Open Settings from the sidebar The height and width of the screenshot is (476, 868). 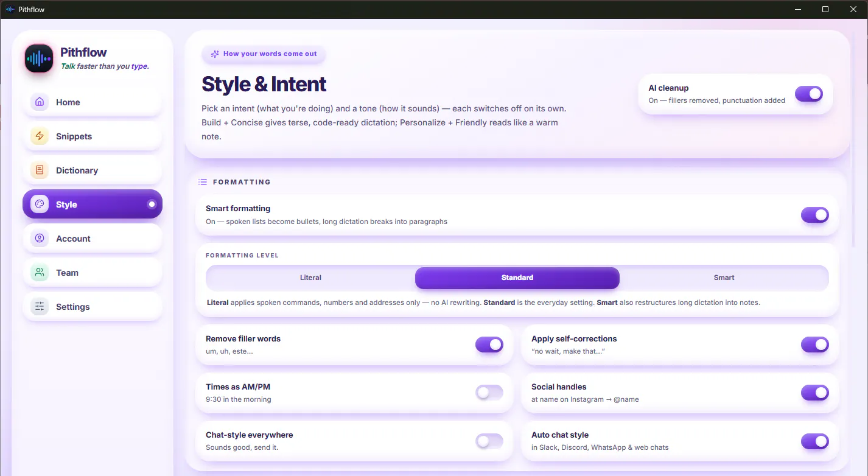[x=93, y=307]
